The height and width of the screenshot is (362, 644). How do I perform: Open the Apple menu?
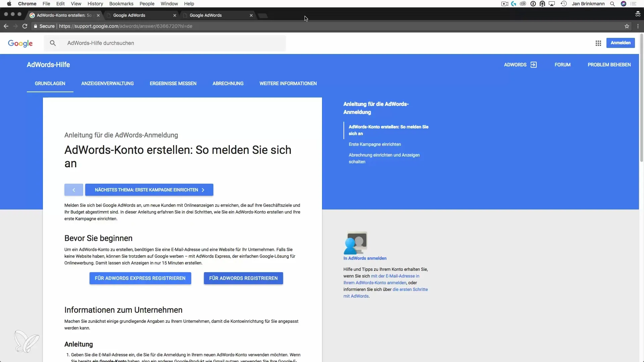click(9, 4)
